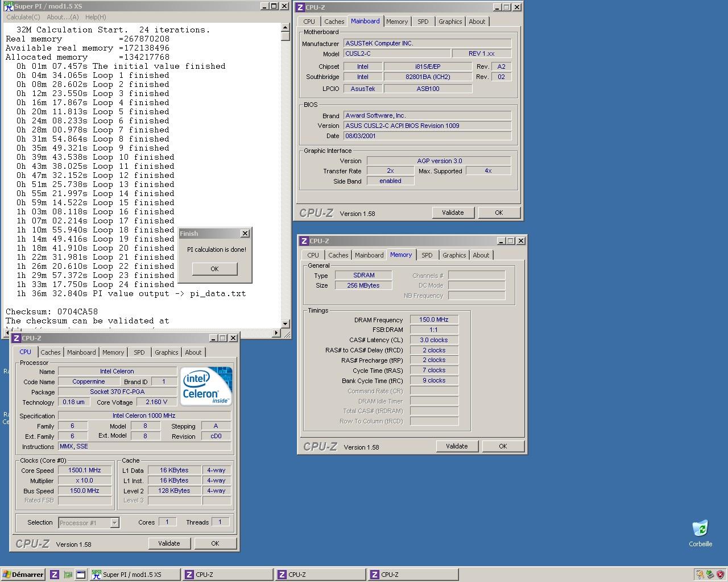Click OK in the CPU tab CPU-Z window
The image size is (728, 582).
[x=215, y=543]
